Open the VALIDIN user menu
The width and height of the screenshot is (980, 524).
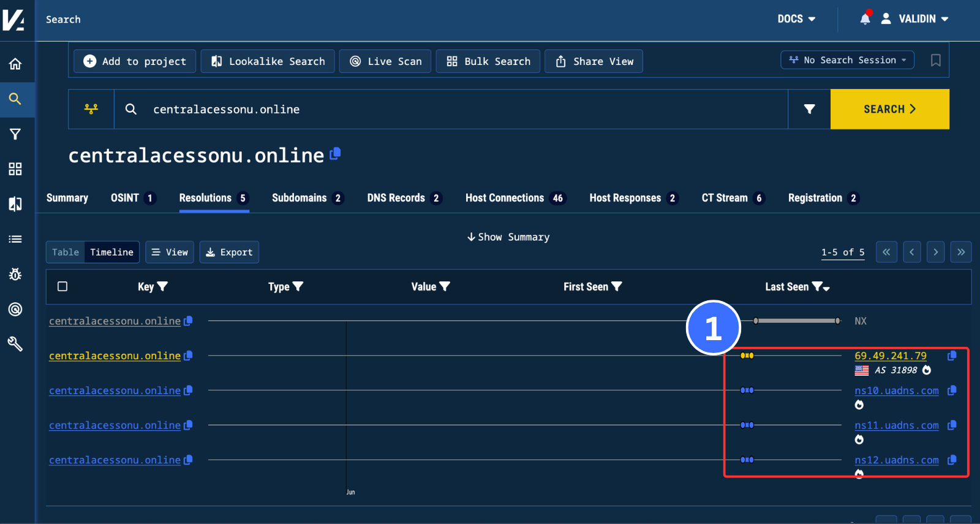tap(915, 19)
